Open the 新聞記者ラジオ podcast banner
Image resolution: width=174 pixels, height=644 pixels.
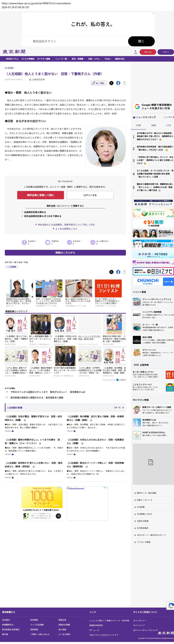(153, 244)
